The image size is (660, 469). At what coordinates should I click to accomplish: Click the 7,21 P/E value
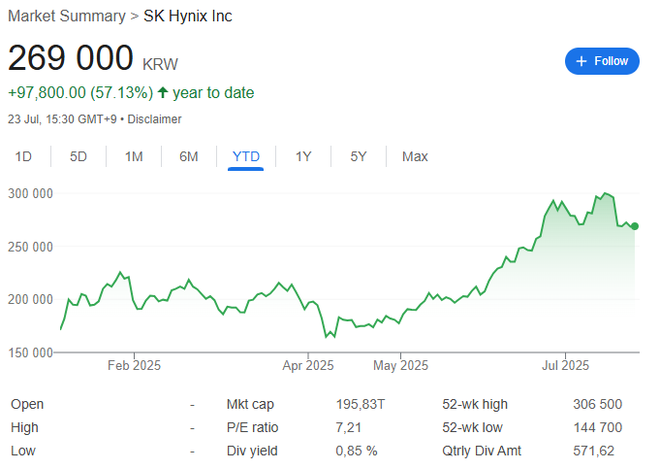click(348, 427)
